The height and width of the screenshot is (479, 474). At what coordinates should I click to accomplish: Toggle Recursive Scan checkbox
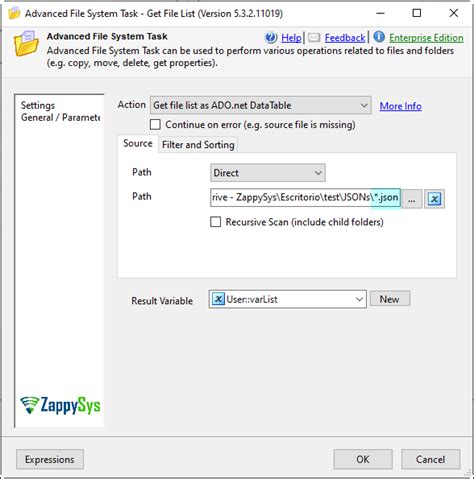tap(215, 222)
